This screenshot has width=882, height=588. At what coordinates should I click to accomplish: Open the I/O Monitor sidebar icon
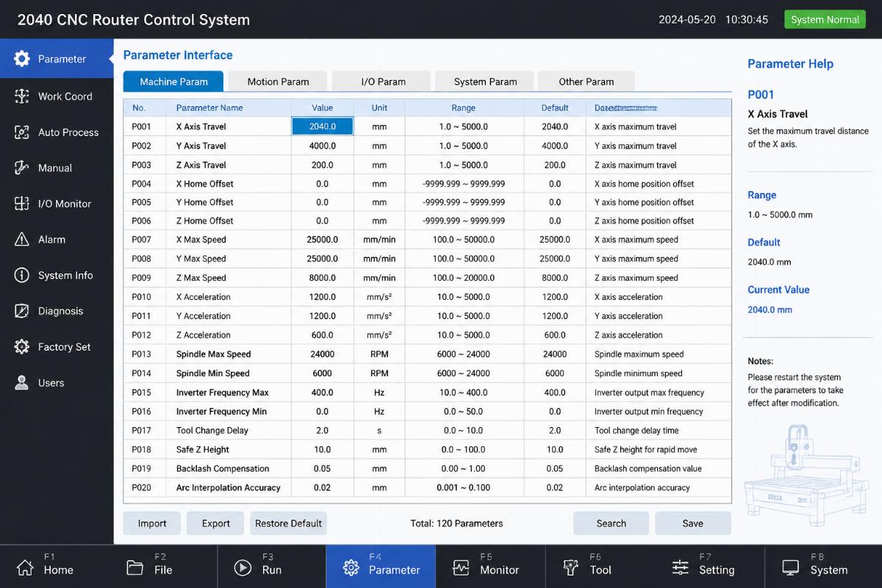(22, 204)
